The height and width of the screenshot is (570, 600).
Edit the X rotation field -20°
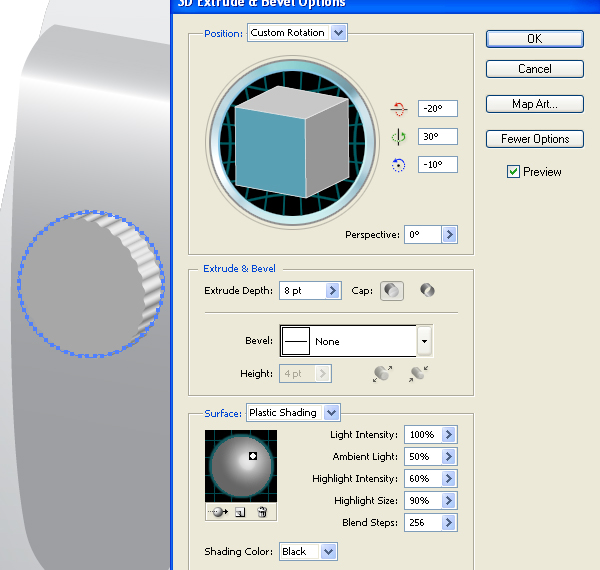tap(438, 109)
